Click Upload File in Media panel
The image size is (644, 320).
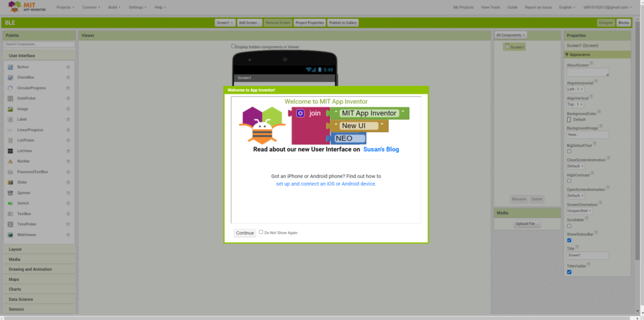pyautogui.click(x=527, y=224)
